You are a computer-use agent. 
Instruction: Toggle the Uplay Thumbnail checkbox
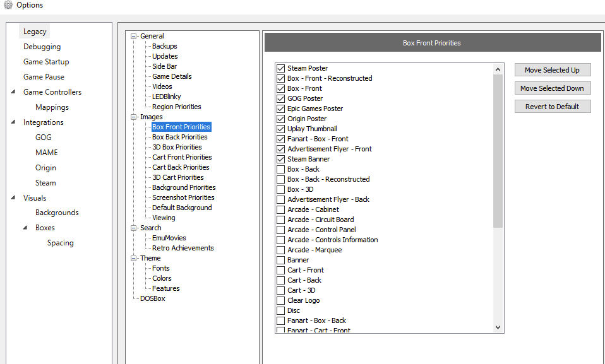click(281, 129)
